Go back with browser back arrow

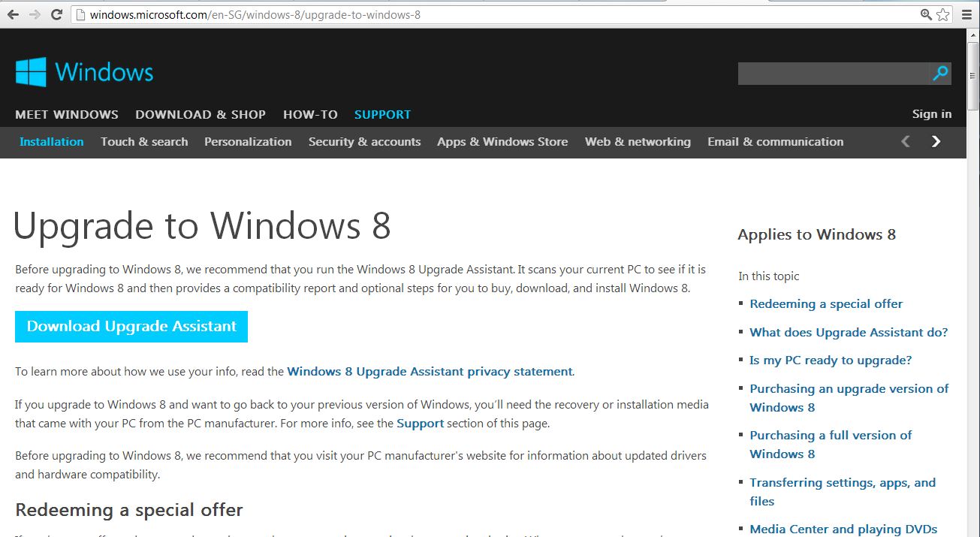pyautogui.click(x=13, y=14)
